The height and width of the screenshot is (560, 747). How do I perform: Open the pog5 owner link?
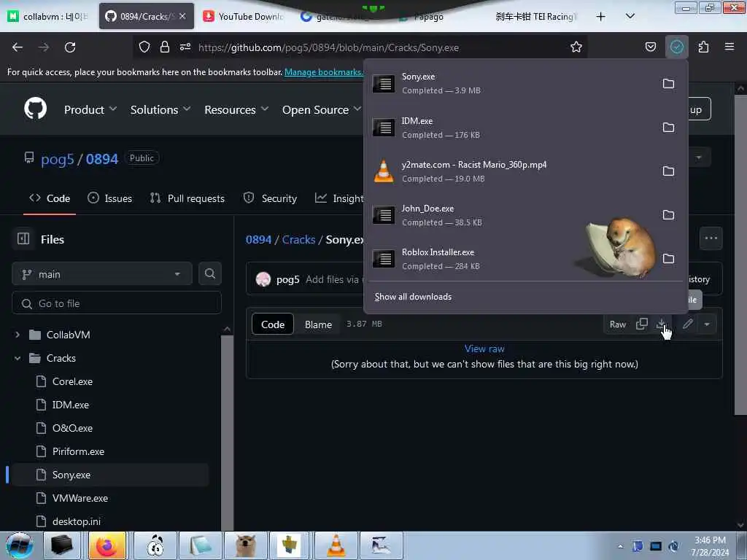pos(57,158)
